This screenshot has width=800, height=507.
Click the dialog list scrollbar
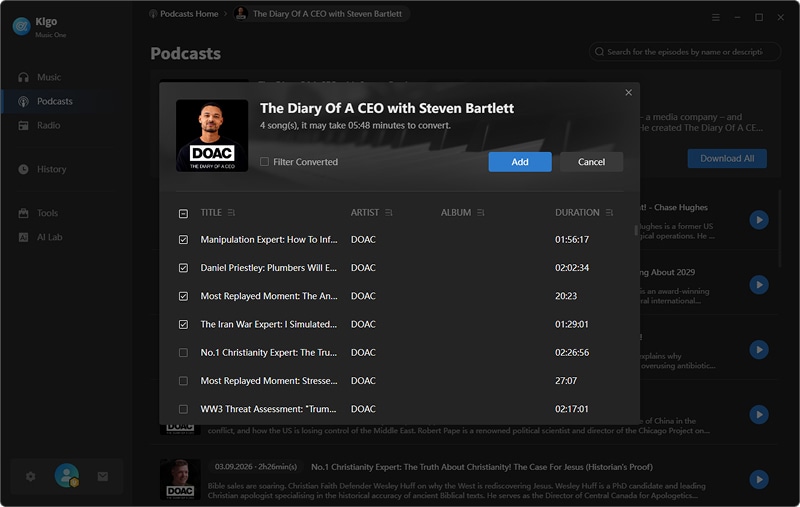636,231
